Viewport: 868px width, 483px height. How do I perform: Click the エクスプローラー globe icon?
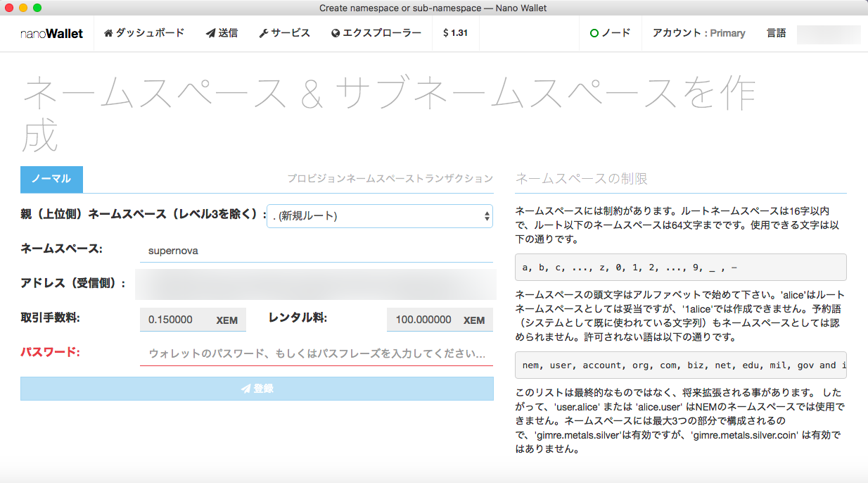(x=336, y=32)
